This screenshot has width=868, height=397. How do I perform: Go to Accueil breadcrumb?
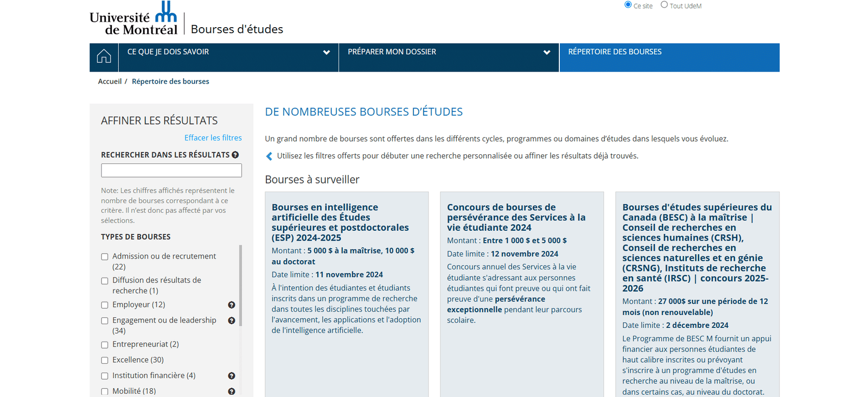(110, 81)
